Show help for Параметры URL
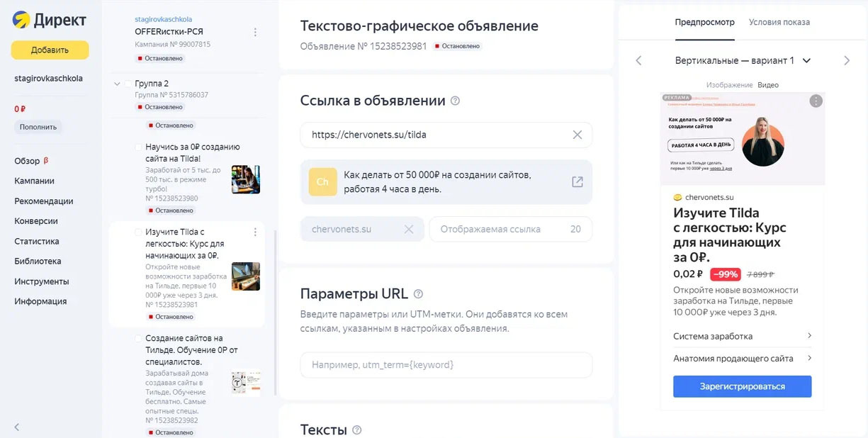 tap(419, 294)
